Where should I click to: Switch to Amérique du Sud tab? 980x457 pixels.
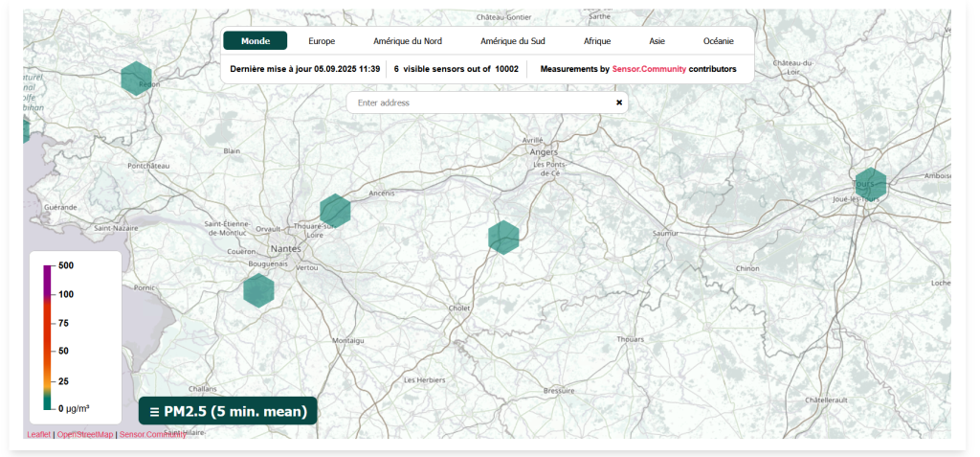(x=512, y=41)
